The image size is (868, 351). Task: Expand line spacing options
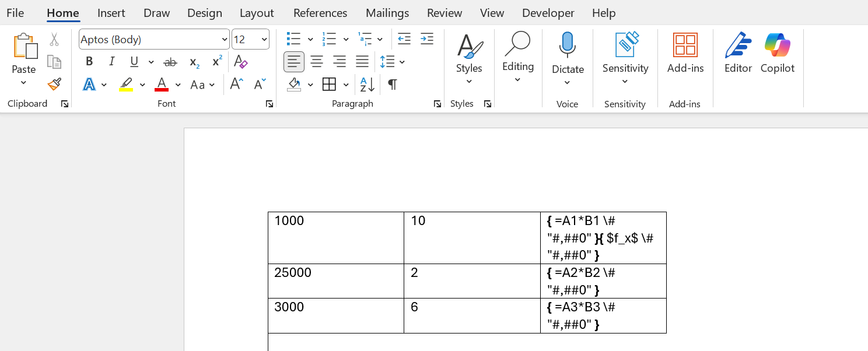coord(402,62)
